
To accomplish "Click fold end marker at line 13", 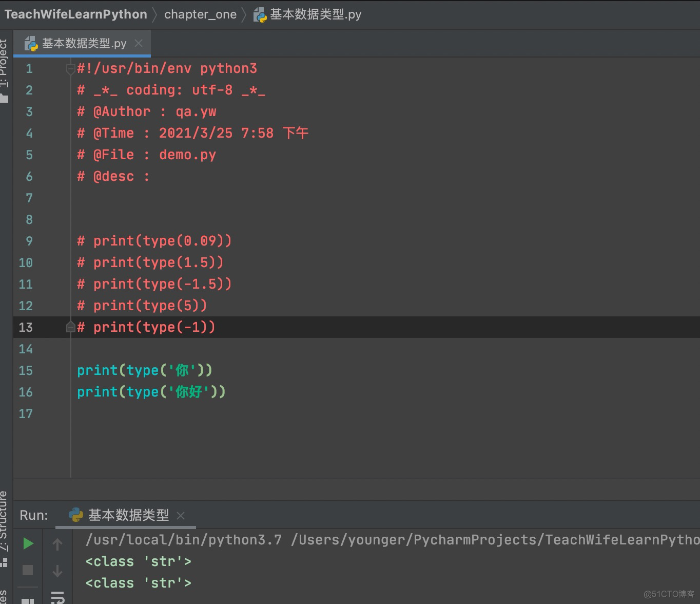I will pyautogui.click(x=71, y=327).
